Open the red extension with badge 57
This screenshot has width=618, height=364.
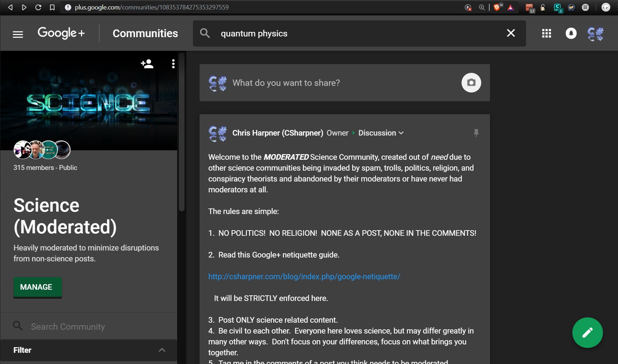coord(530,8)
